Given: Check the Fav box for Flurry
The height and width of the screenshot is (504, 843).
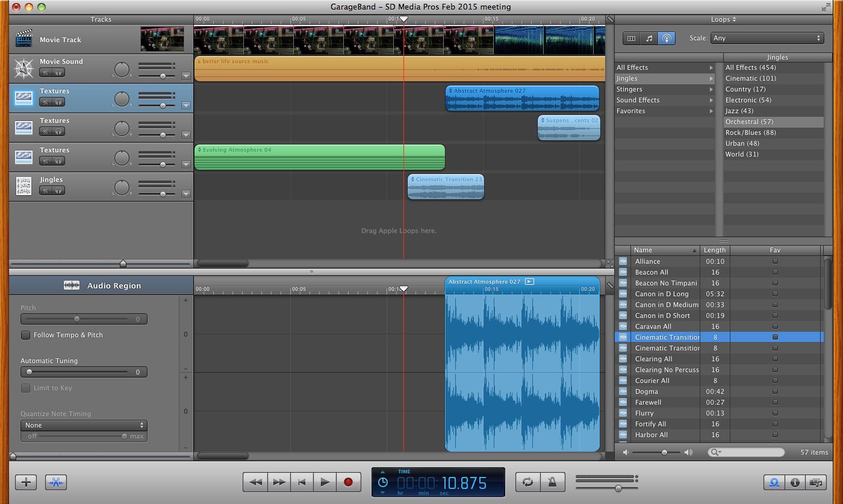Looking at the screenshot, I should click(775, 413).
